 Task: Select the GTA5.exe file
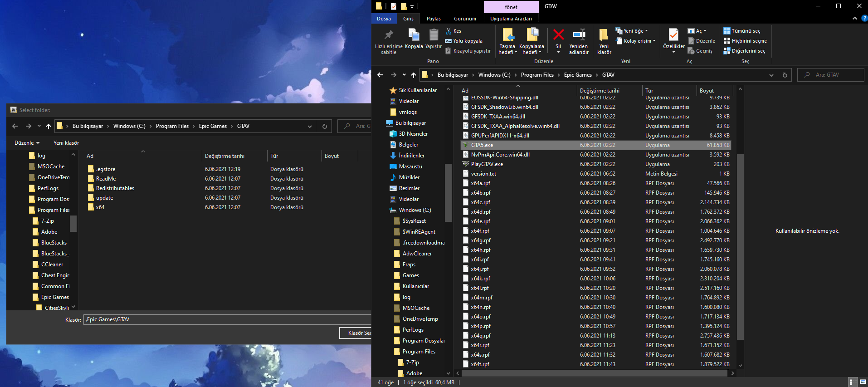click(x=595, y=145)
